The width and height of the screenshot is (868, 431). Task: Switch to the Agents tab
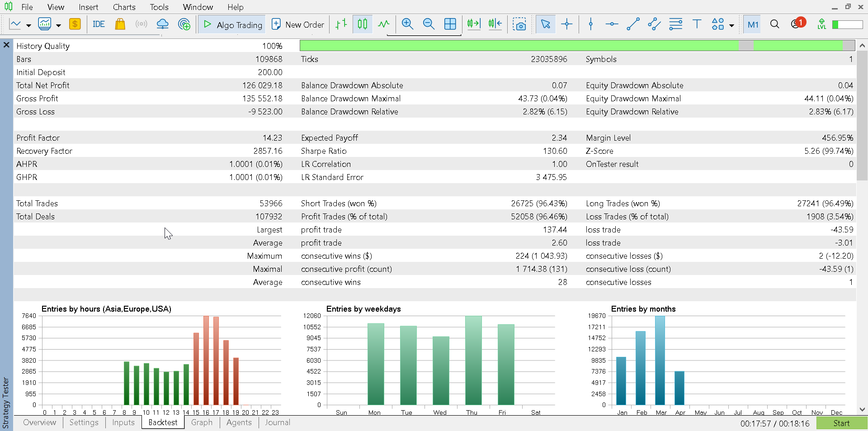coord(239,422)
